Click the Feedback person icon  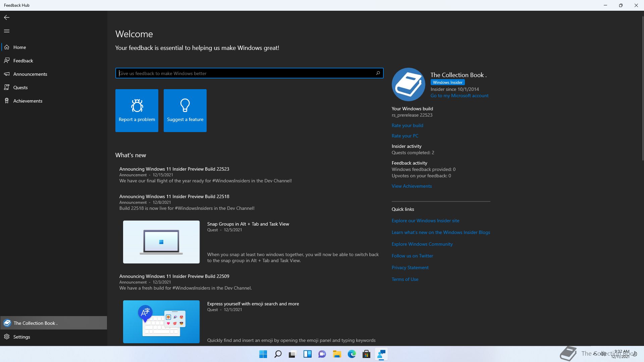pyautogui.click(x=7, y=61)
